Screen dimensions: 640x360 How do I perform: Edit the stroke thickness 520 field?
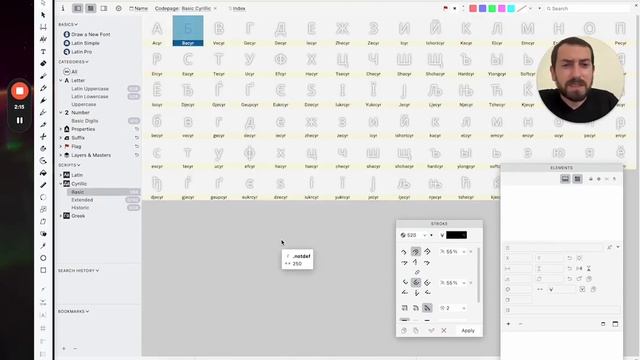tap(414, 235)
